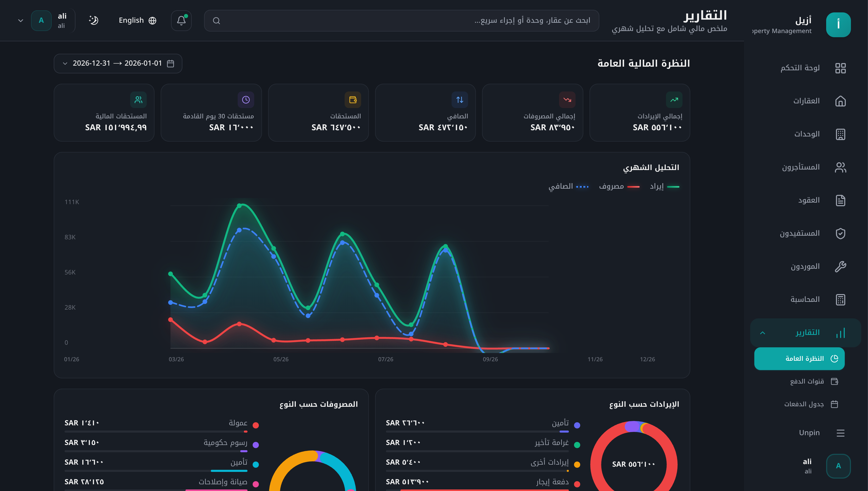The image size is (868, 491).
Task: Switch language to English
Action: click(137, 20)
